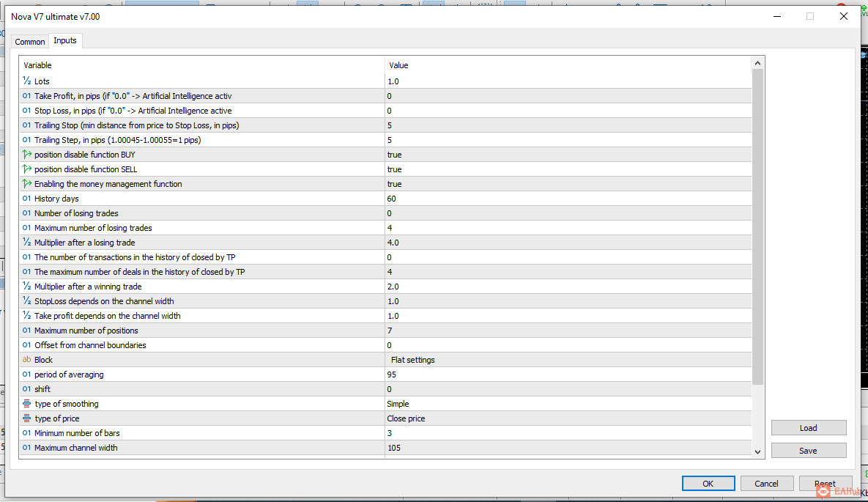This screenshot has width=868, height=502.
Task: Click the Variable column header
Action: tap(202, 64)
